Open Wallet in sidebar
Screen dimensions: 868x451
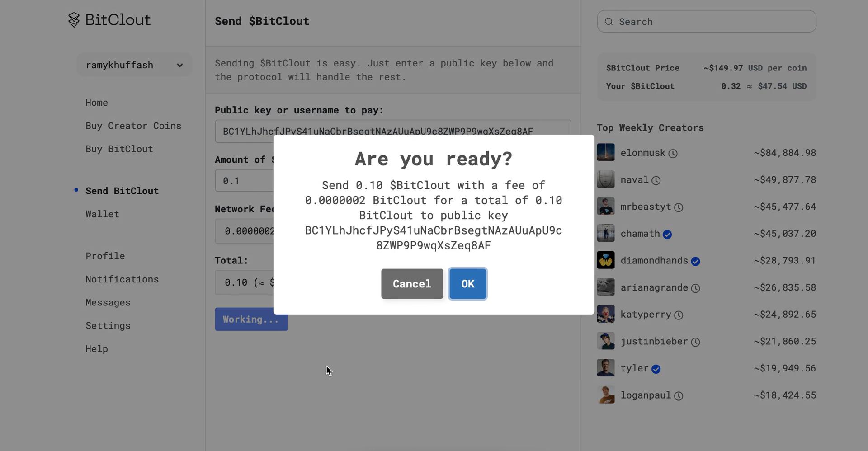102,214
